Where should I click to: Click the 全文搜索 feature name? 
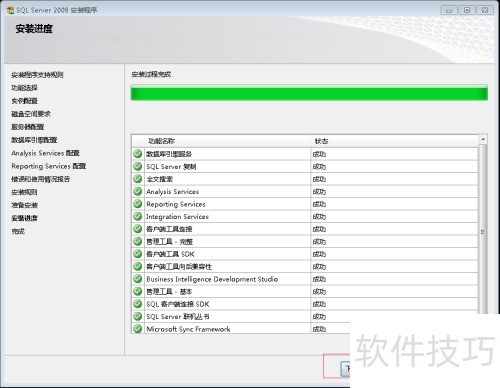tap(159, 179)
